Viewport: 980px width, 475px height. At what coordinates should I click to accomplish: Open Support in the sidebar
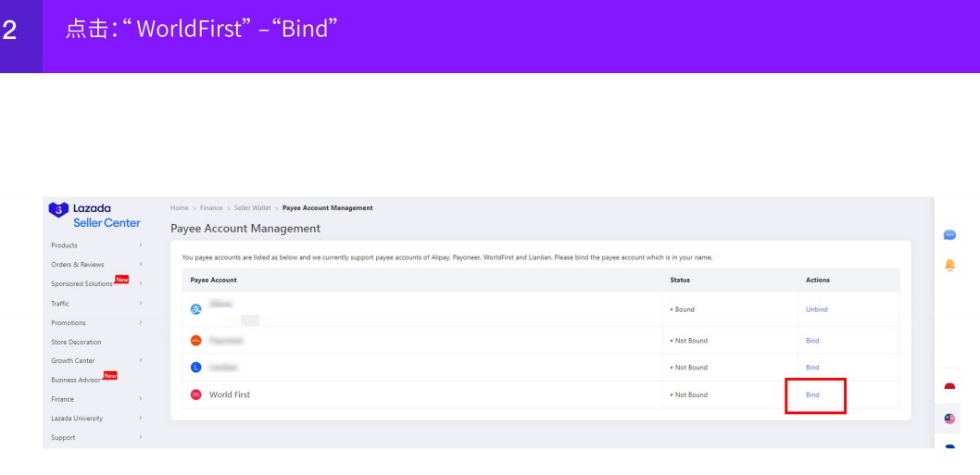click(63, 437)
